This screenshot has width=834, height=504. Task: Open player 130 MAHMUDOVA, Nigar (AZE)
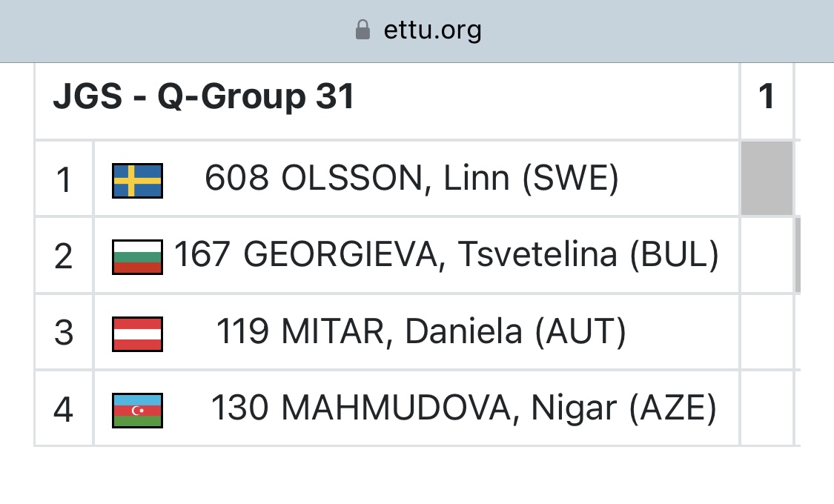point(464,408)
